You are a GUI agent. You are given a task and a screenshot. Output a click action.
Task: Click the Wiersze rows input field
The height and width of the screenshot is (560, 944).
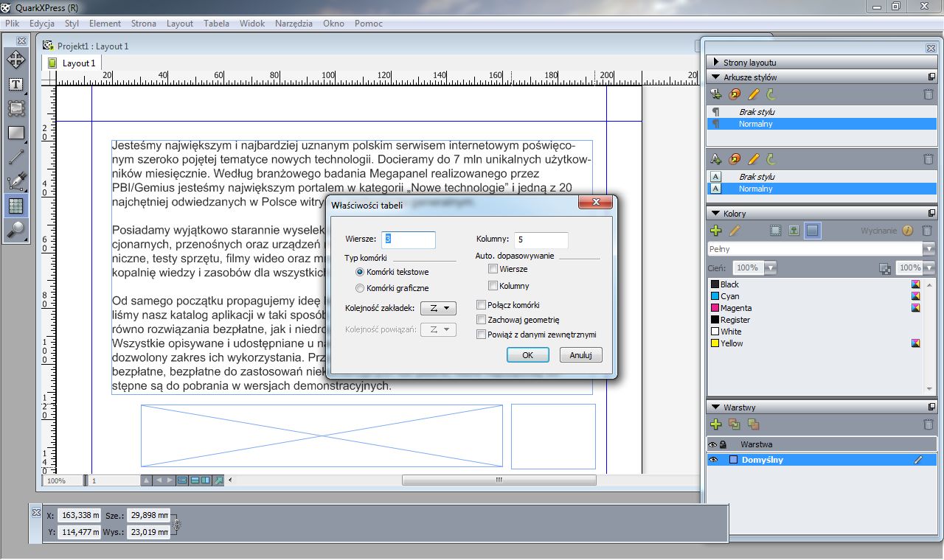pos(409,239)
